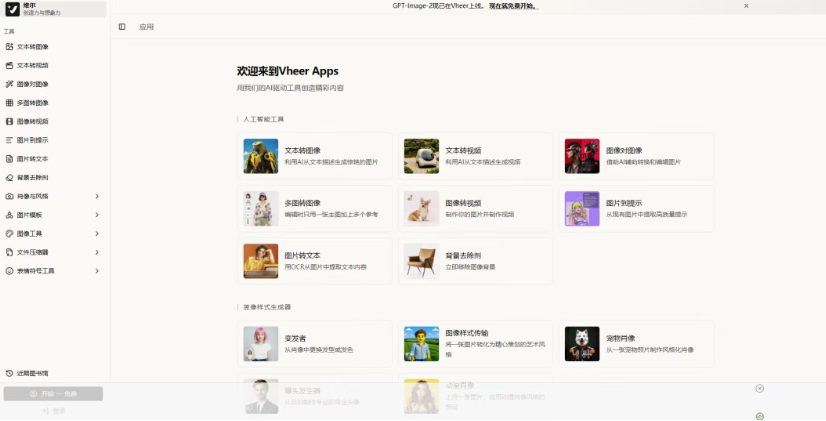
Task: Click the 文本转视频 sidebar clapperboard icon
Action: 9,65
